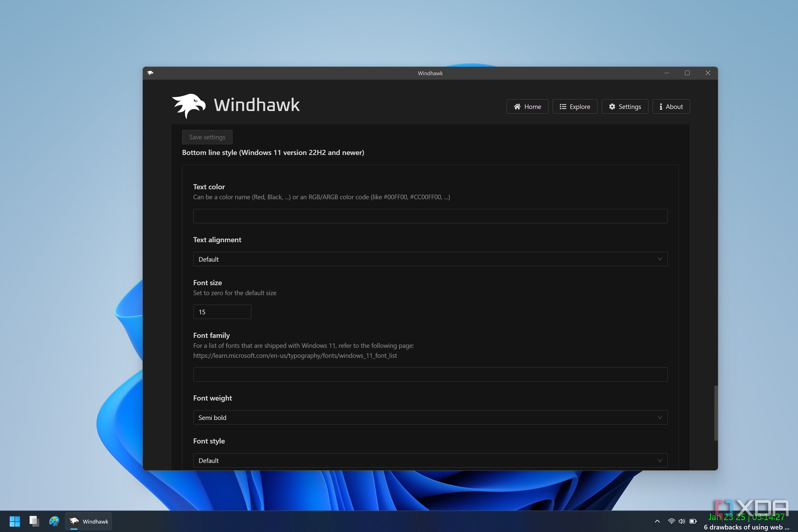
Task: Click the Windhawk hawk logo
Action: point(189,106)
